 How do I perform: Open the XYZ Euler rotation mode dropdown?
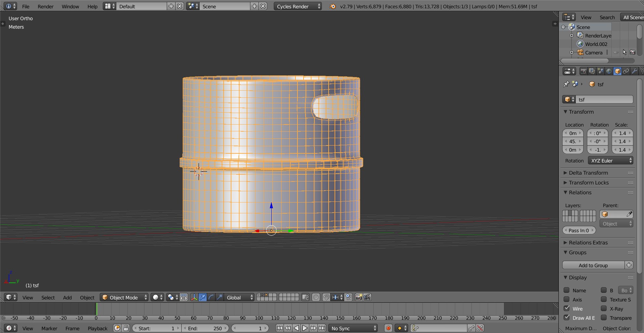(610, 160)
